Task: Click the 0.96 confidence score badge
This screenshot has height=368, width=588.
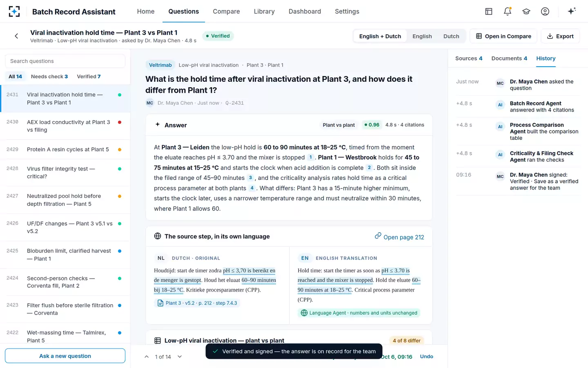Action: tap(372, 125)
